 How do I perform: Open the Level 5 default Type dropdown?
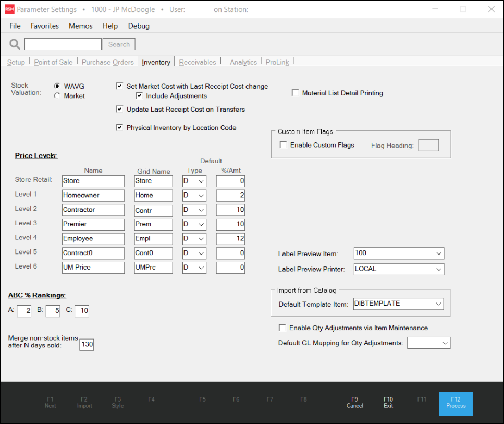[x=194, y=253]
